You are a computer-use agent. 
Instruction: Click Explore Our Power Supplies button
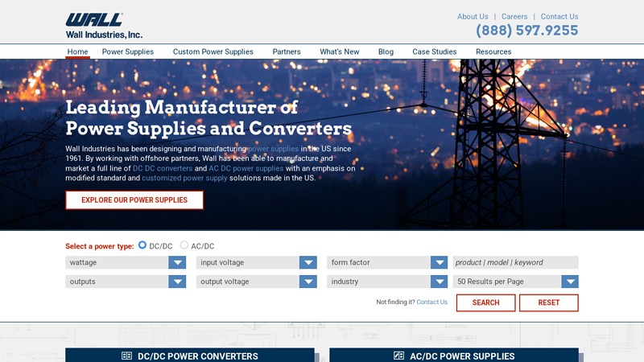pyautogui.click(x=134, y=200)
